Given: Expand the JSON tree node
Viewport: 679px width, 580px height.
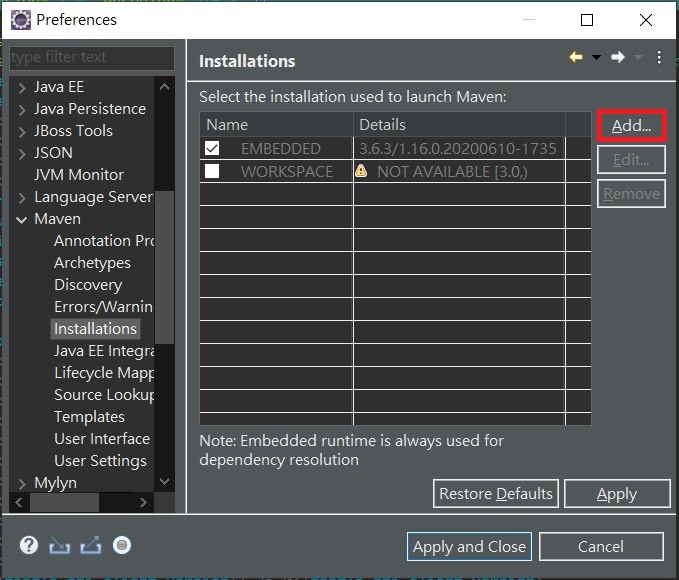Looking at the screenshot, I should (22, 154).
